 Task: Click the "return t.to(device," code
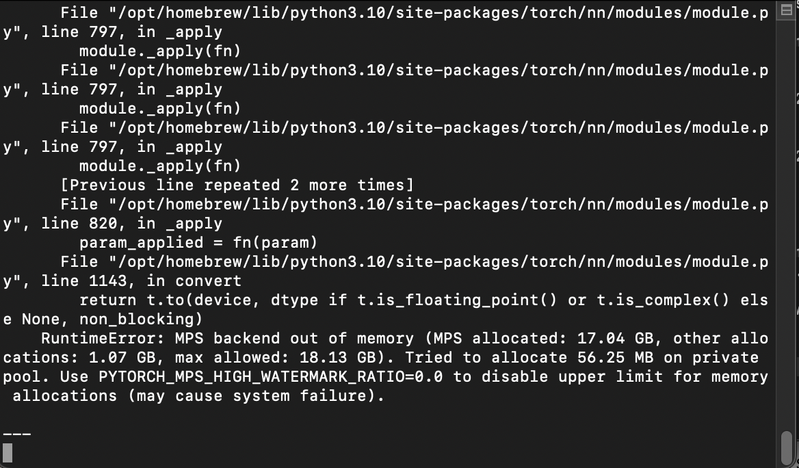(x=165, y=301)
